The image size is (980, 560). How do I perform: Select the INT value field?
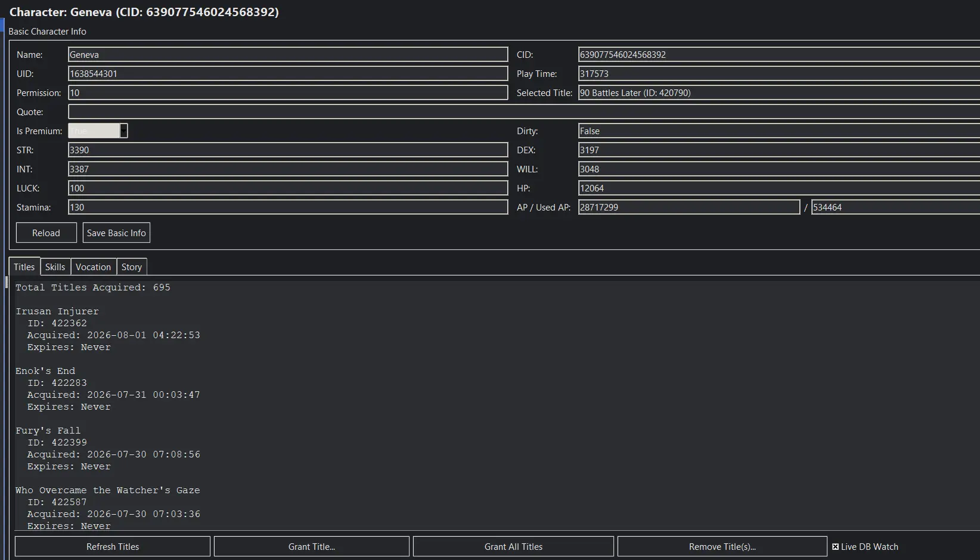(x=288, y=169)
